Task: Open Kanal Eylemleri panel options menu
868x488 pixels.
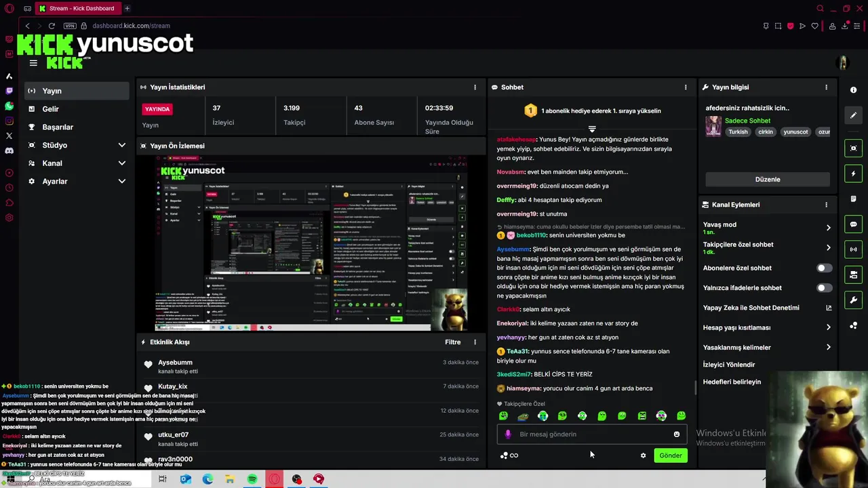Action: (x=826, y=205)
